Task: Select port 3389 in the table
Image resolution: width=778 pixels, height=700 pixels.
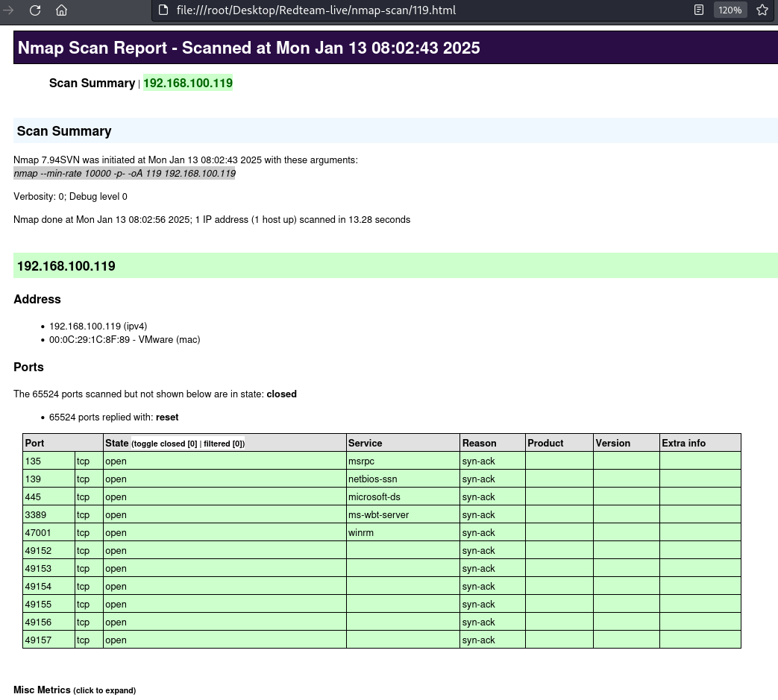Action: (x=38, y=514)
